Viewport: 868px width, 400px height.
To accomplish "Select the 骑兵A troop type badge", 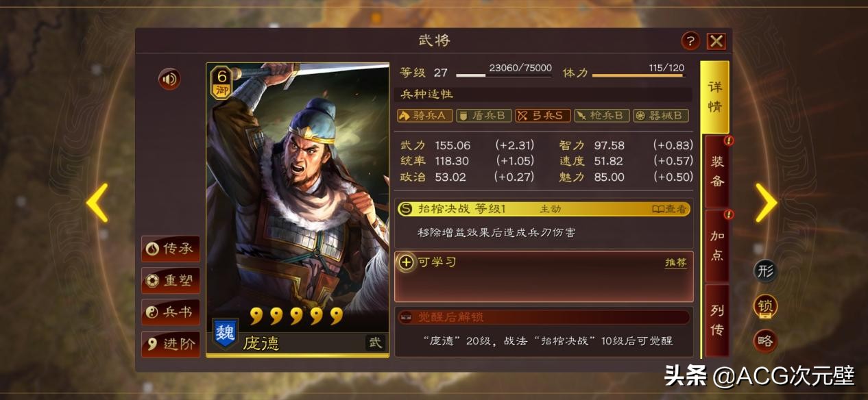I will click(424, 115).
